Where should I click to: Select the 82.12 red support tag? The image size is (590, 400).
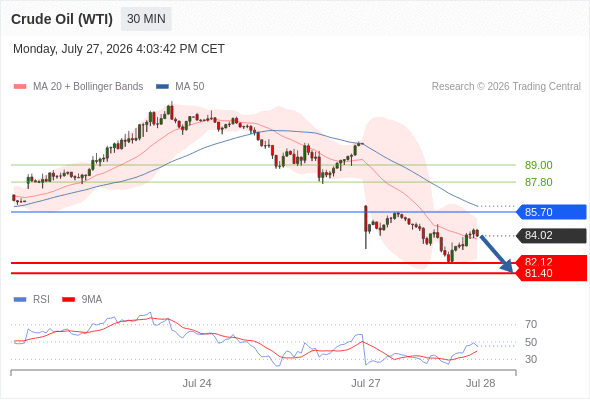click(x=550, y=261)
